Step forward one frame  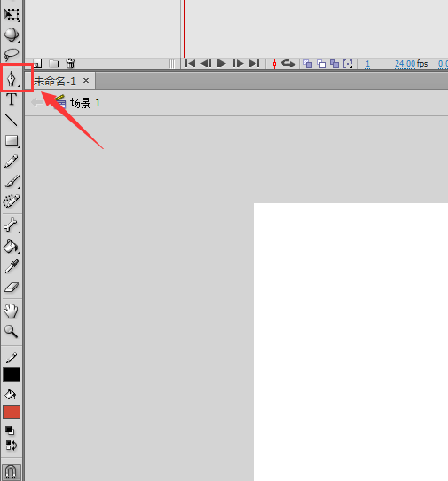click(x=238, y=64)
